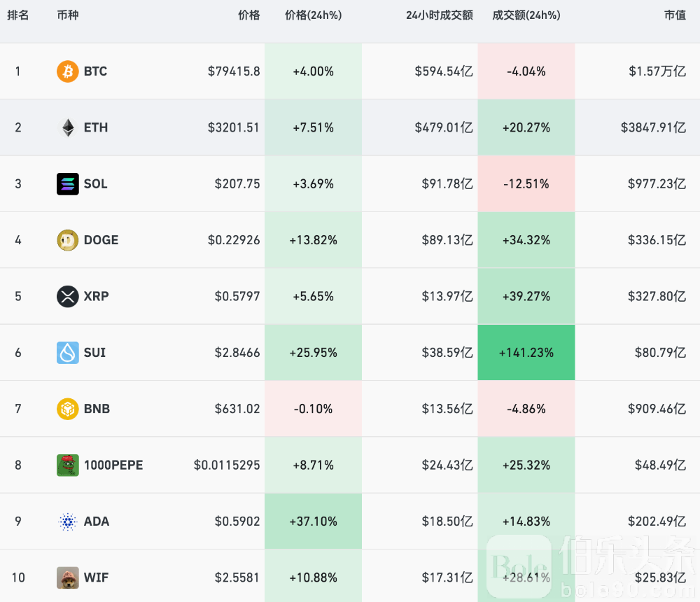700x602 pixels.
Task: Click the 1000PEPE frog icon
Action: pyautogui.click(x=68, y=465)
